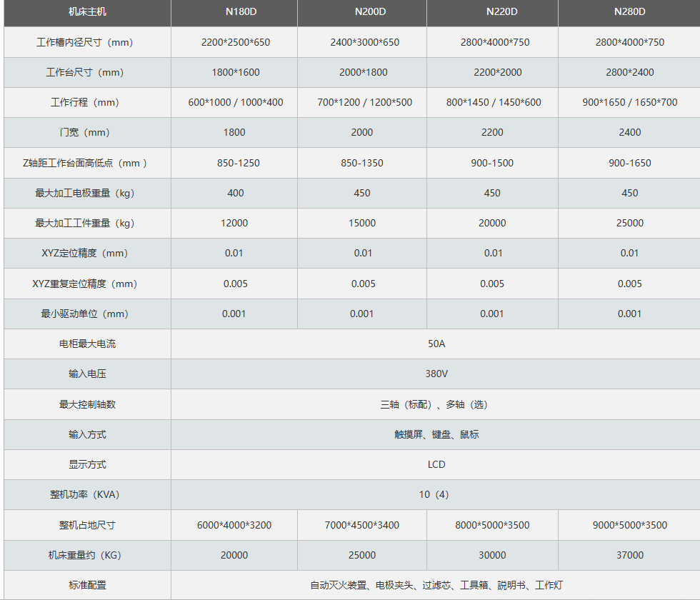Viewport: 700px width, 600px height.
Task: Click the cell 600*1000 / 1000*400
Action: coord(236,102)
